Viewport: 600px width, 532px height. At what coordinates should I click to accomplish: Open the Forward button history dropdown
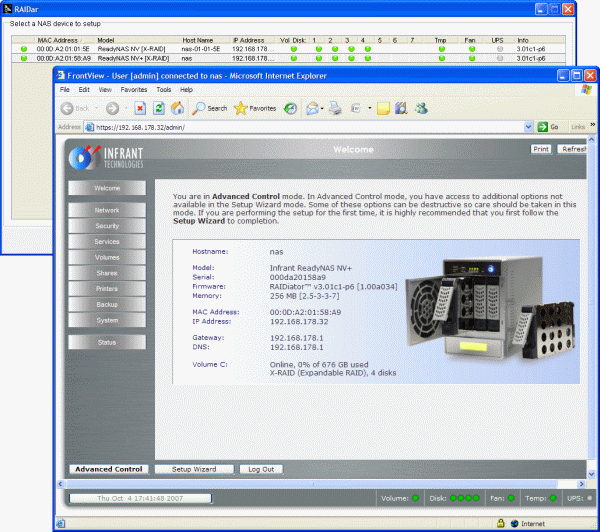click(x=126, y=109)
